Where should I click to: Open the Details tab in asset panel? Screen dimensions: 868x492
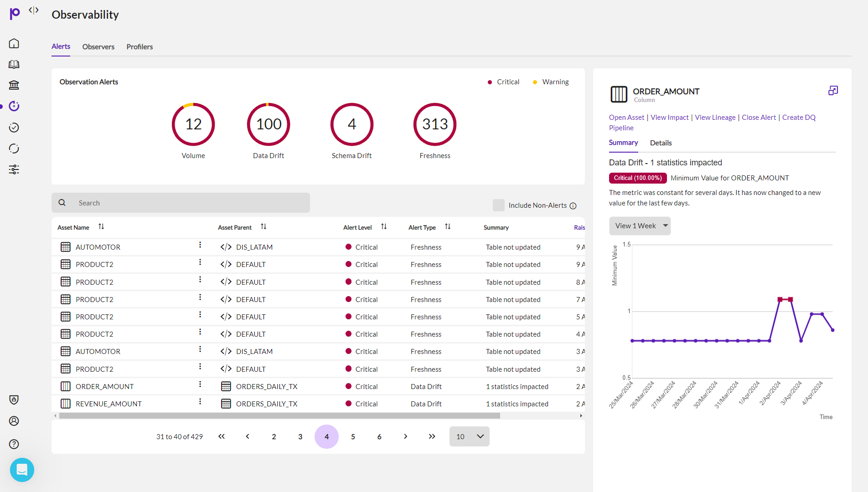(x=661, y=143)
